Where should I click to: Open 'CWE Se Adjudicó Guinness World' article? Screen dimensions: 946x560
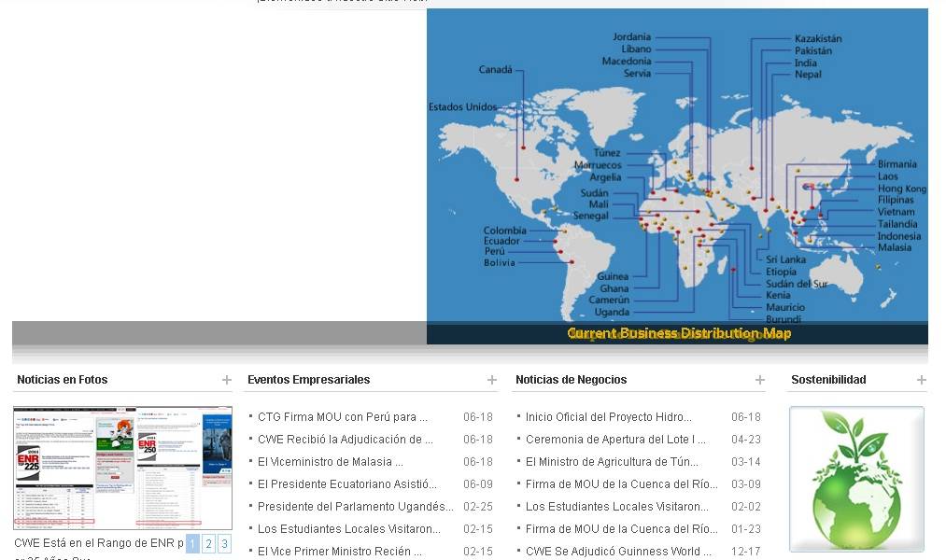[612, 552]
